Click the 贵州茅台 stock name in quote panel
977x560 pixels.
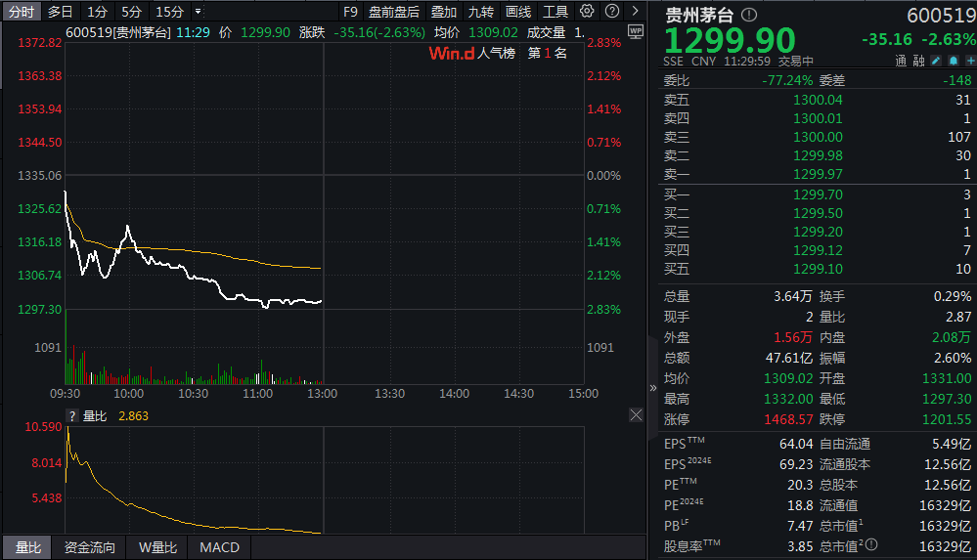(699, 15)
